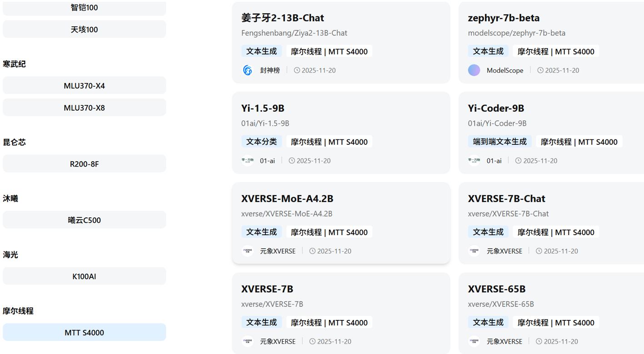
Task: Click the clock icon on Yi-Coder-9B card
Action: [x=518, y=161]
